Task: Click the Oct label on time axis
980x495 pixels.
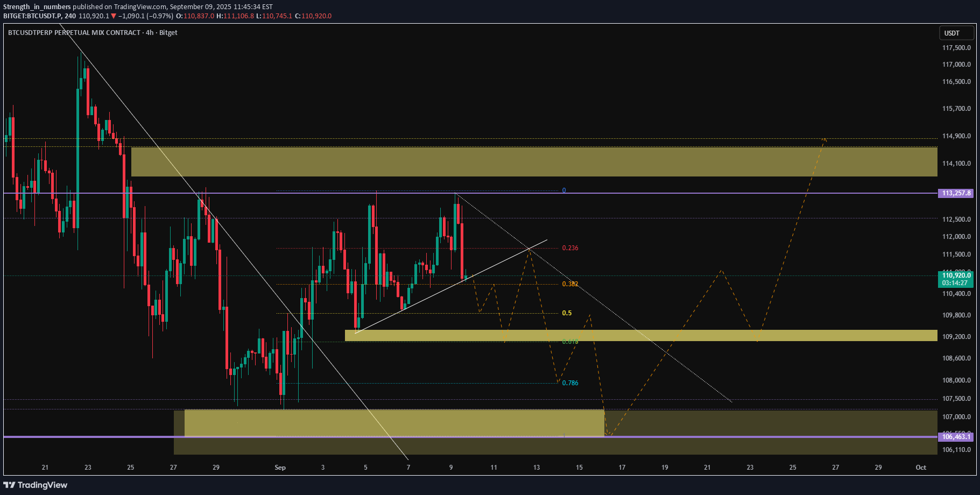Action: tap(921, 468)
